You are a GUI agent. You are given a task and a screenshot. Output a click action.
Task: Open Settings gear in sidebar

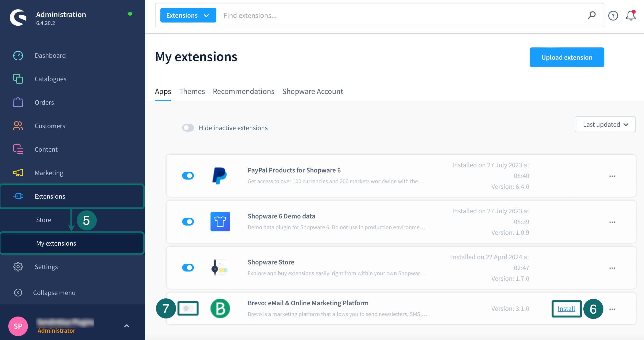[x=18, y=267]
